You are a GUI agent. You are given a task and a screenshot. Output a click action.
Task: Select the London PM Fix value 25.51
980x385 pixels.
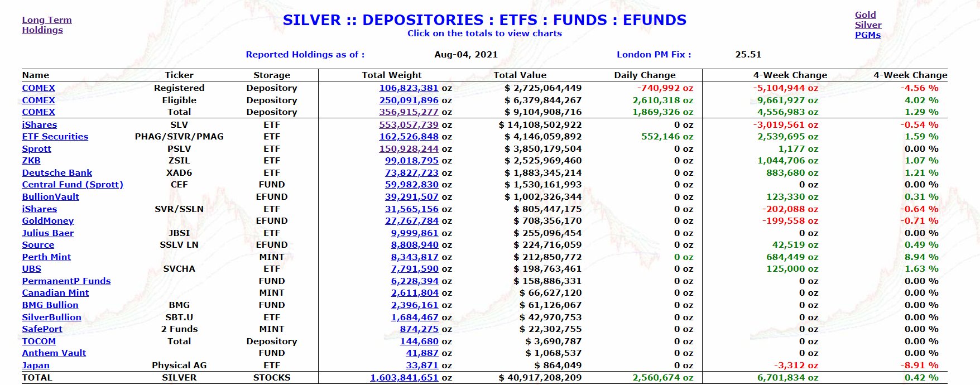tap(748, 55)
